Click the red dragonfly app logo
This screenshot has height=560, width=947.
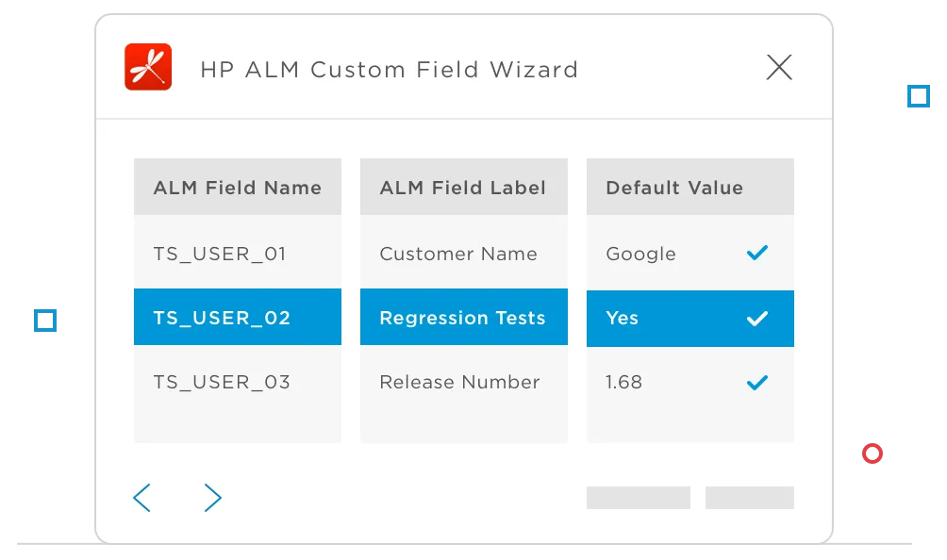pyautogui.click(x=148, y=67)
